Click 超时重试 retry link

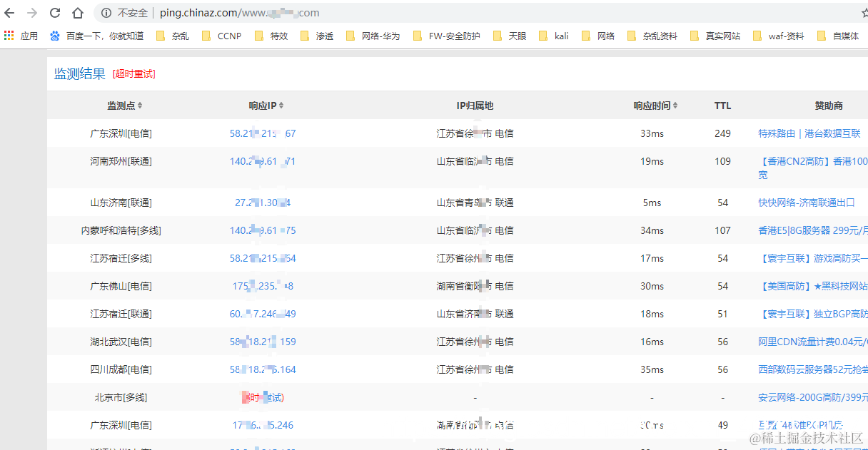pos(133,74)
